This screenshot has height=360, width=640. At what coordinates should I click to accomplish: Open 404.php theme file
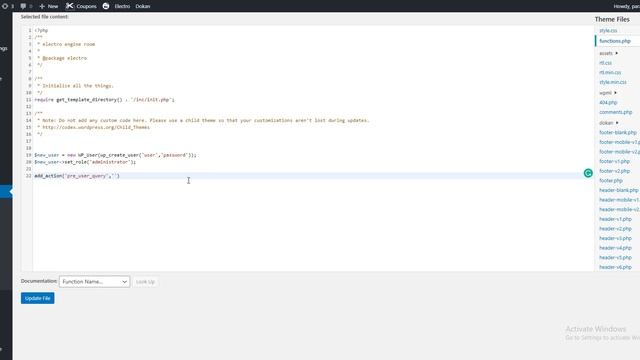[608, 102]
